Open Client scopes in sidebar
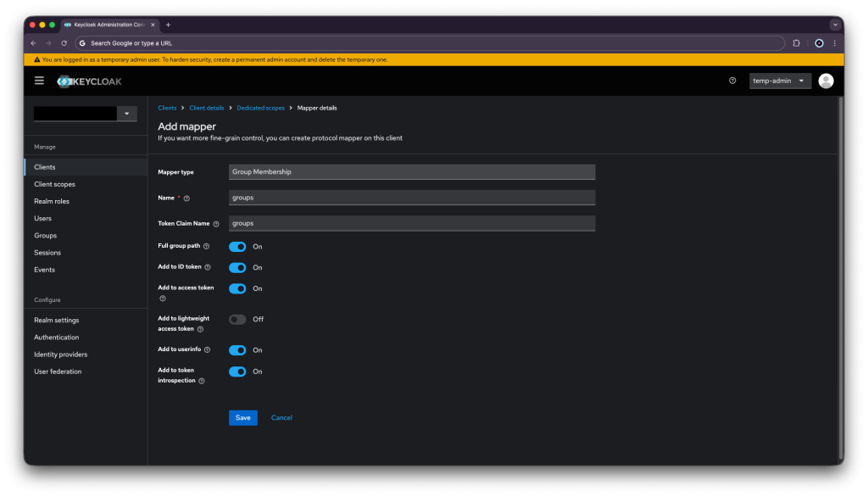 pos(54,184)
